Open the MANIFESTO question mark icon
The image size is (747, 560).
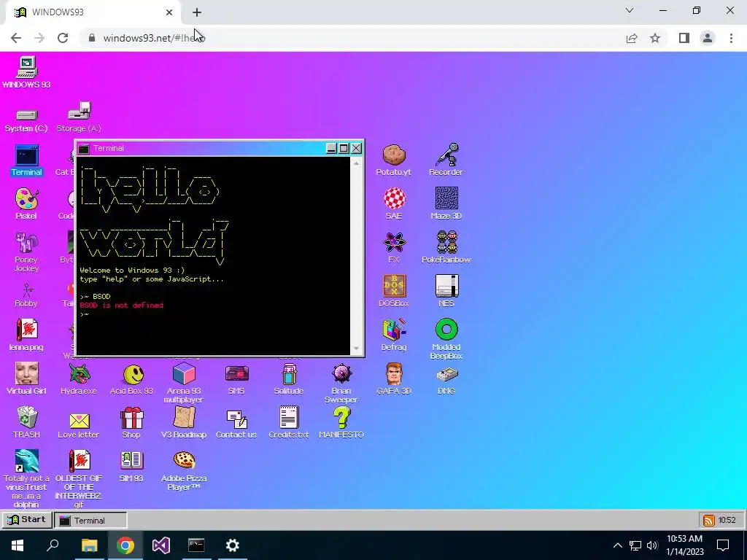coord(341,417)
